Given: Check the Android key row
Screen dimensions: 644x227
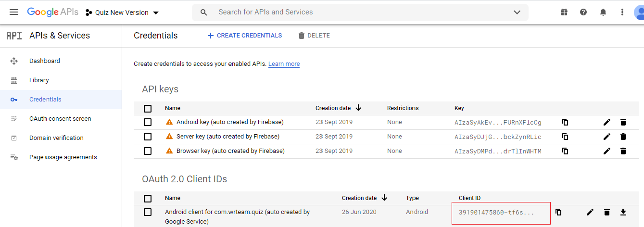Looking at the screenshot, I should [148, 122].
